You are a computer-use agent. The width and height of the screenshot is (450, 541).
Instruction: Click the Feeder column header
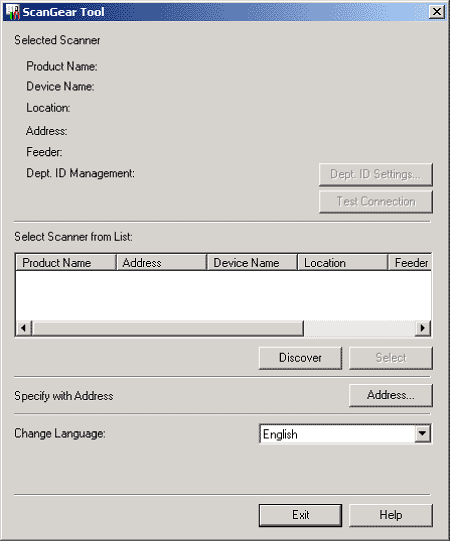[410, 263]
